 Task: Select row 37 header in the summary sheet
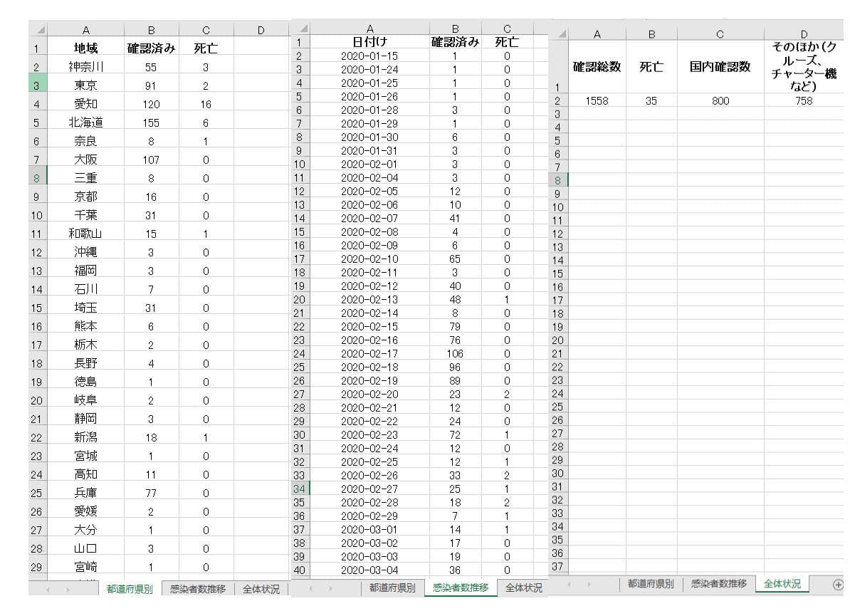[x=558, y=567]
